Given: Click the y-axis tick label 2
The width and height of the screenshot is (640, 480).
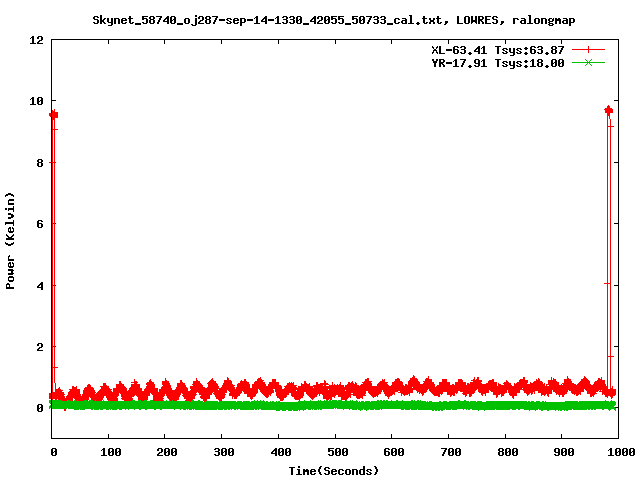Looking at the screenshot, I should (40, 347).
